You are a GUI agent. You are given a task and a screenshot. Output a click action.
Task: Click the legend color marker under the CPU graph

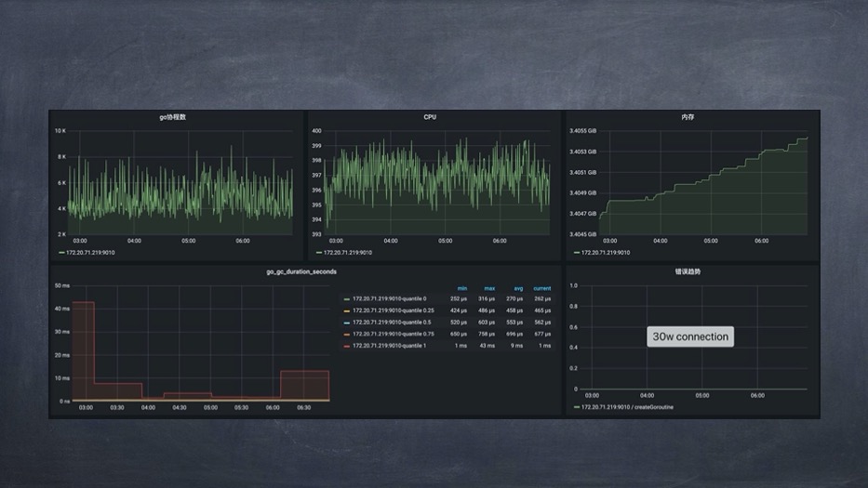[x=319, y=253]
